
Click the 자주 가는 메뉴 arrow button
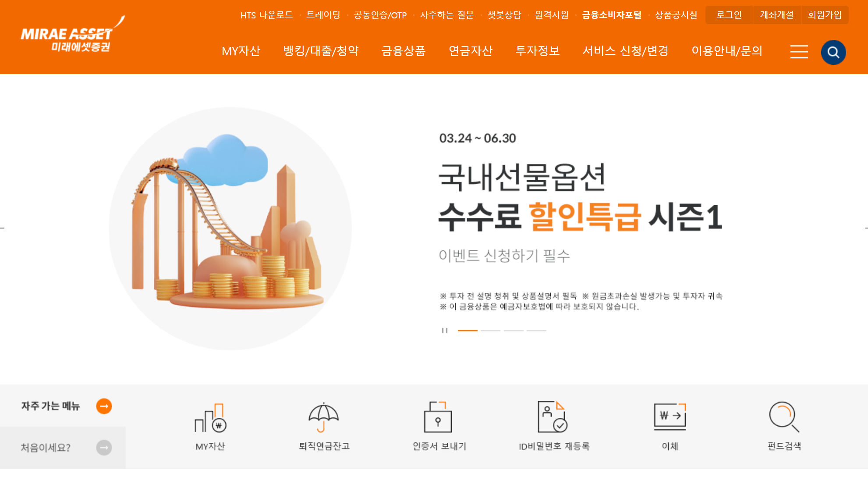click(104, 406)
